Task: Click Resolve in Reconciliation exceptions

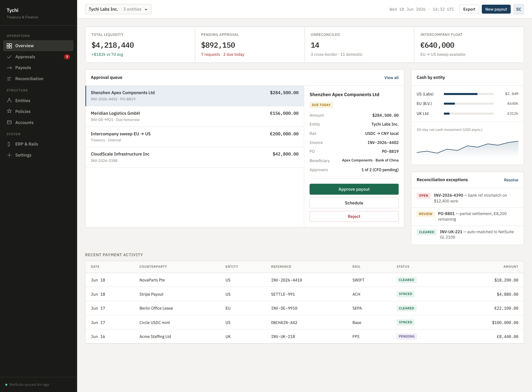Action: 511,180
